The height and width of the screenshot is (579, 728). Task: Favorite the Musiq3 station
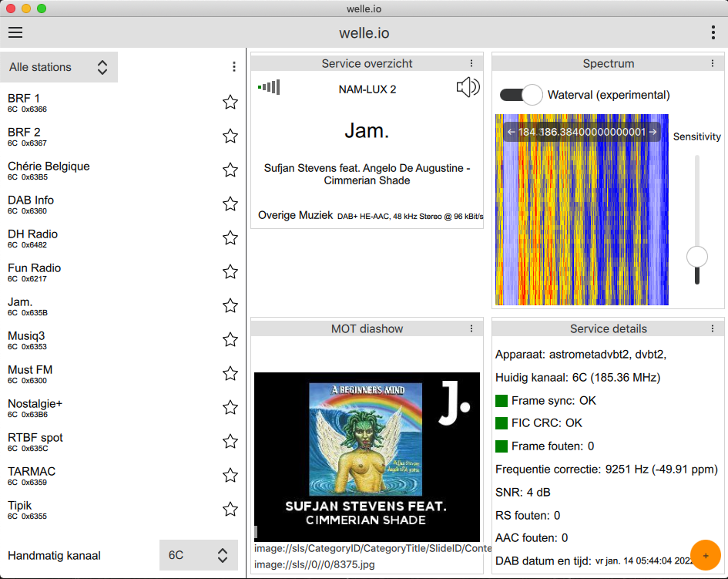coord(230,340)
